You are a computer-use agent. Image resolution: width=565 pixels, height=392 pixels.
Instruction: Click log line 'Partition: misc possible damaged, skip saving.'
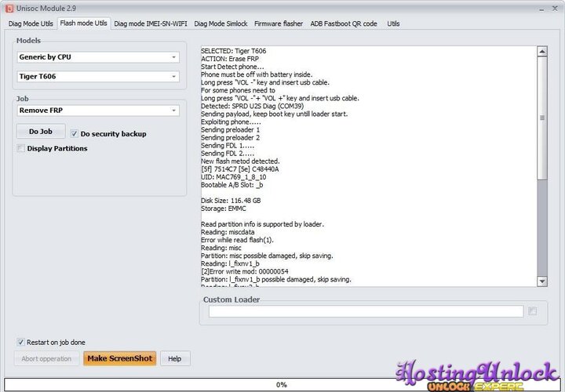(267, 256)
